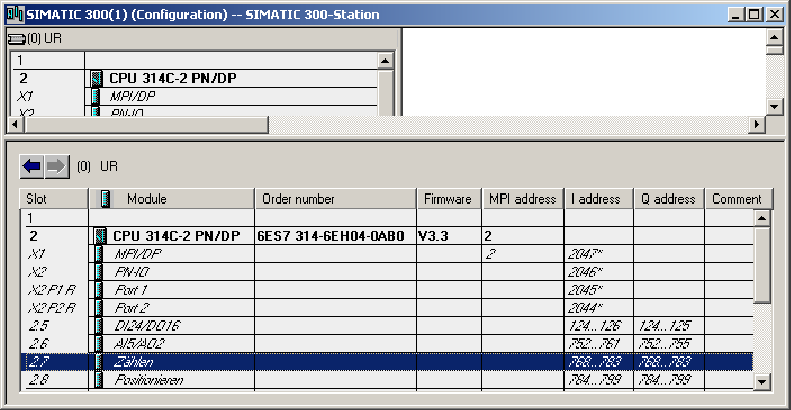Image resolution: width=791 pixels, height=410 pixels.
Task: Click module icon of AI5/AO2 row
Action: click(x=99, y=344)
